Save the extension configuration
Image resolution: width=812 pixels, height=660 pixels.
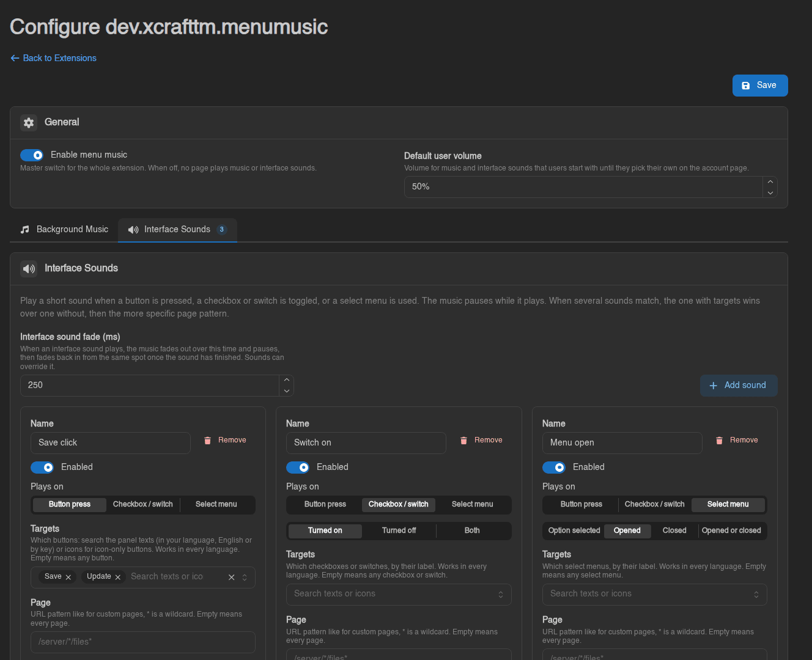tap(760, 86)
